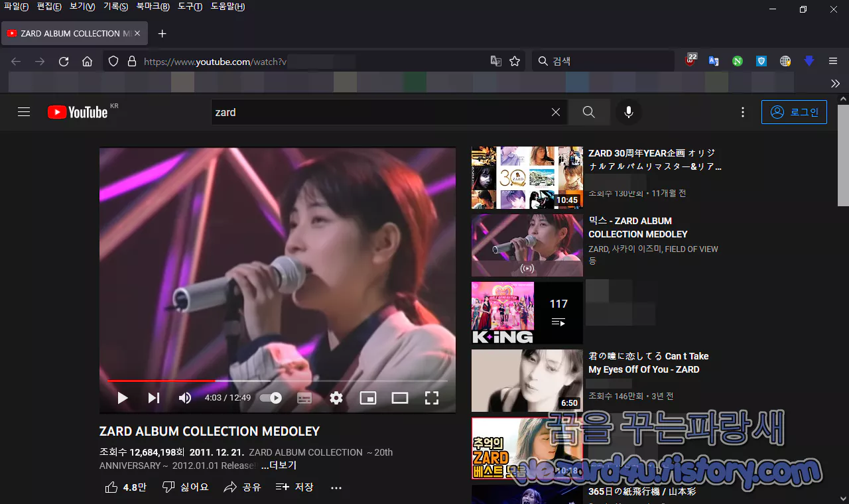The height and width of the screenshot is (504, 849).
Task: Go to browser home page icon
Action: (x=87, y=61)
